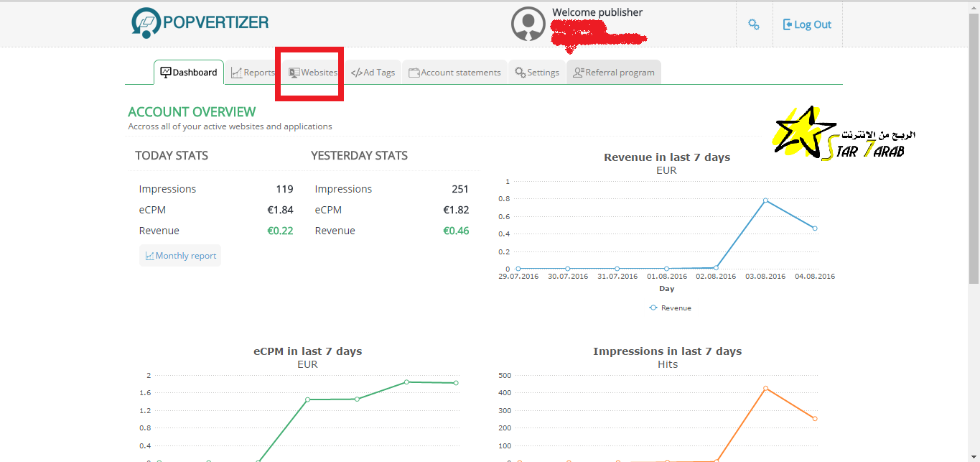Click the Monthly report button

point(180,256)
